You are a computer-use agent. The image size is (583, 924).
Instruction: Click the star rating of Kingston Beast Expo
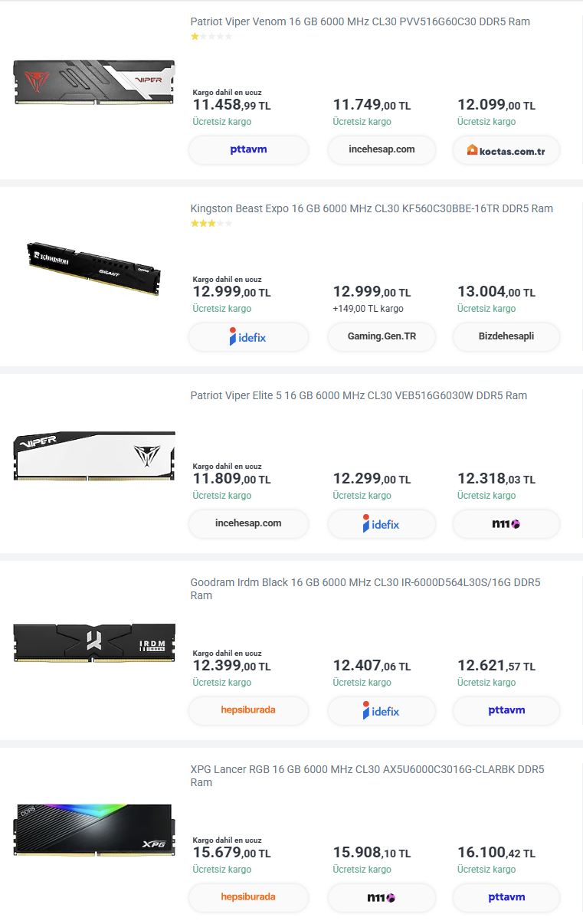click(211, 223)
